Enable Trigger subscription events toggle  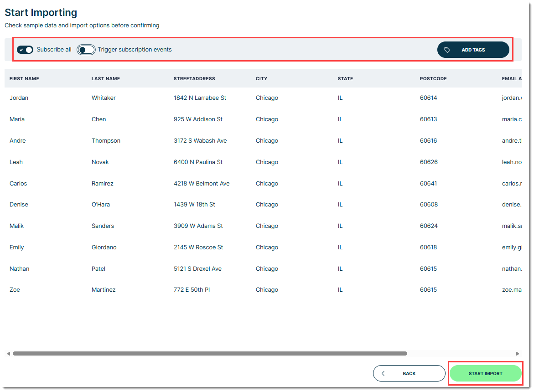(86, 50)
